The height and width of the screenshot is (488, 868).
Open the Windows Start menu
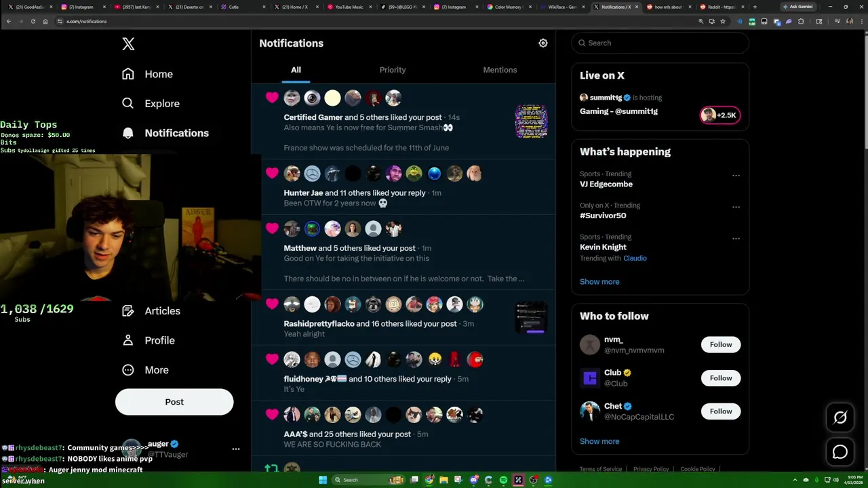[323, 480]
